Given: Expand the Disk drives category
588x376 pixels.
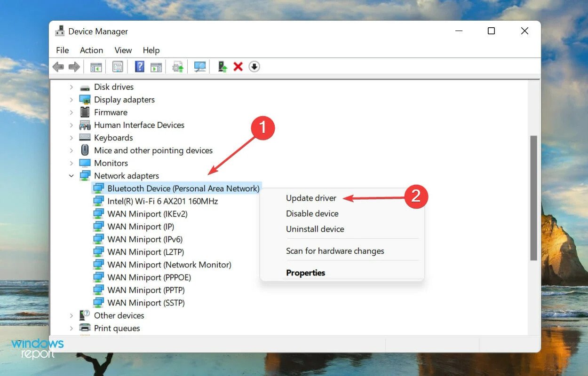Looking at the screenshot, I should pos(72,87).
